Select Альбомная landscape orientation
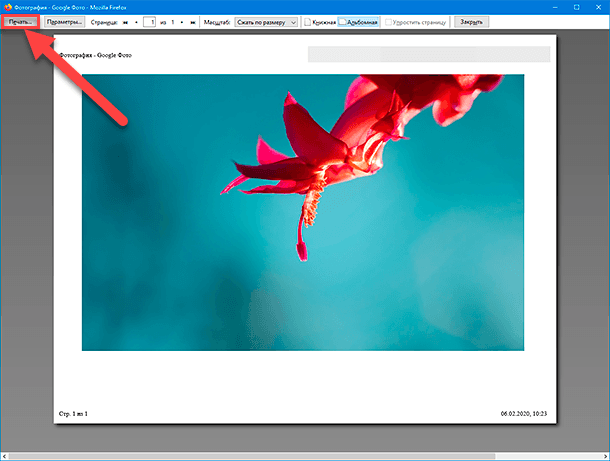The image size is (610, 461). click(358, 21)
